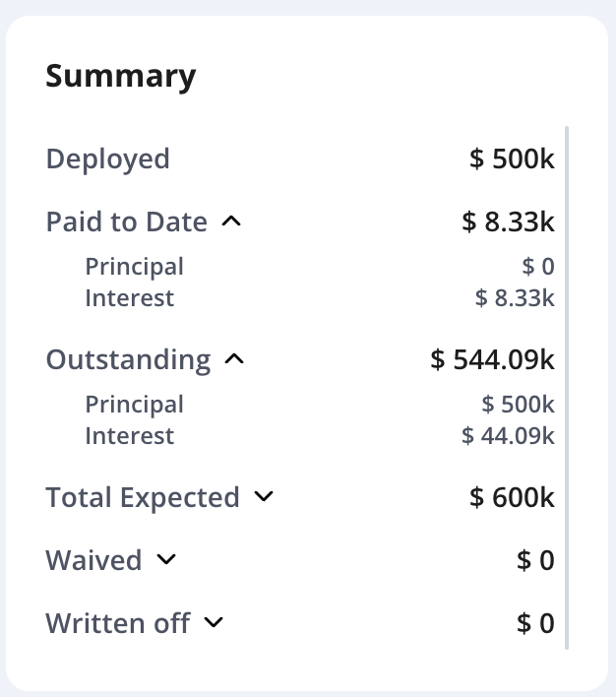The width and height of the screenshot is (616, 697).
Task: Collapse the Outstanding section chevron
Action: 234,360
